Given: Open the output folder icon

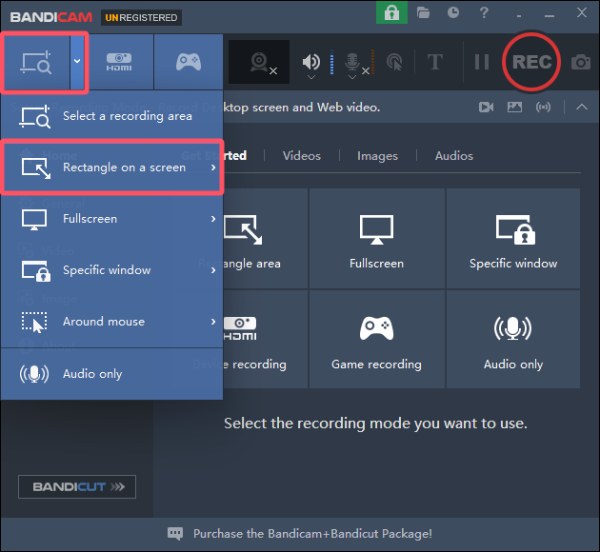Looking at the screenshot, I should [423, 13].
